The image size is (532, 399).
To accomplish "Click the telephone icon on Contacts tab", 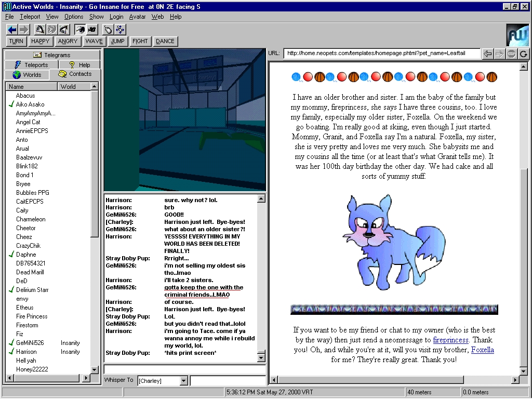I will pos(62,74).
